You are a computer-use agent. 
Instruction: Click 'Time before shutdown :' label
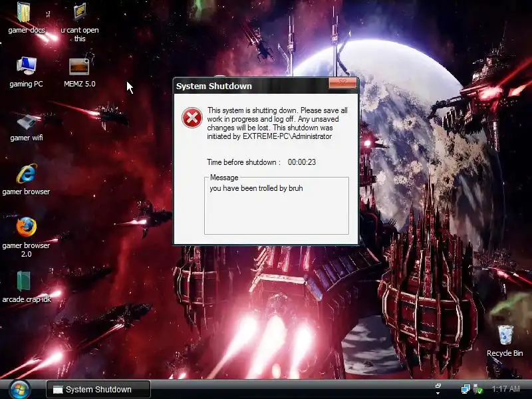tap(244, 162)
